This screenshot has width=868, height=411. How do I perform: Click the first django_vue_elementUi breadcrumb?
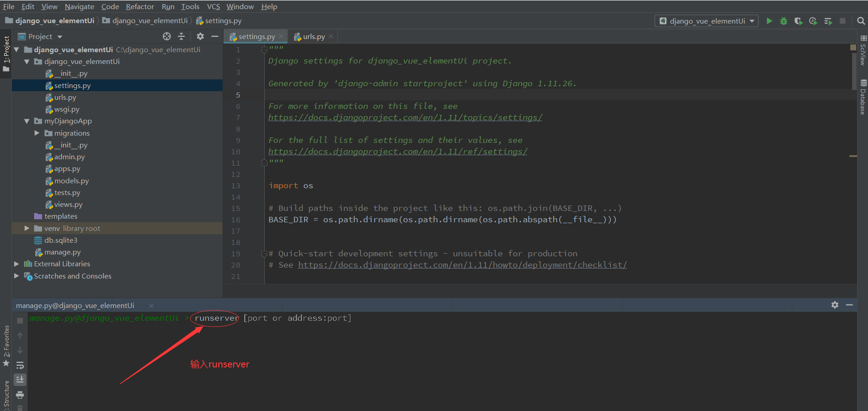tap(50, 21)
